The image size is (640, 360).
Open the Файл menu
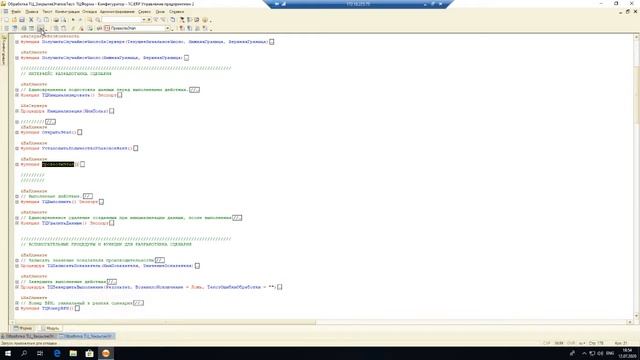(16, 12)
